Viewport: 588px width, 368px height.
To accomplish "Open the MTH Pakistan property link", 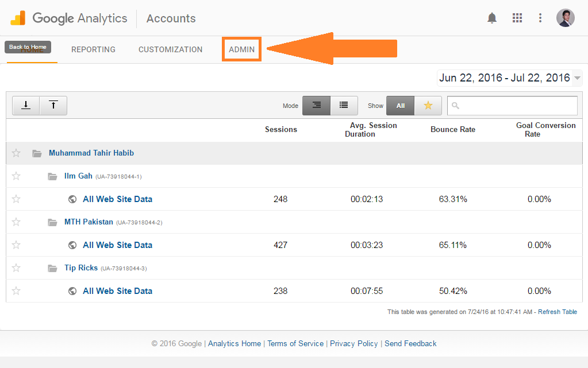I will click(x=89, y=222).
